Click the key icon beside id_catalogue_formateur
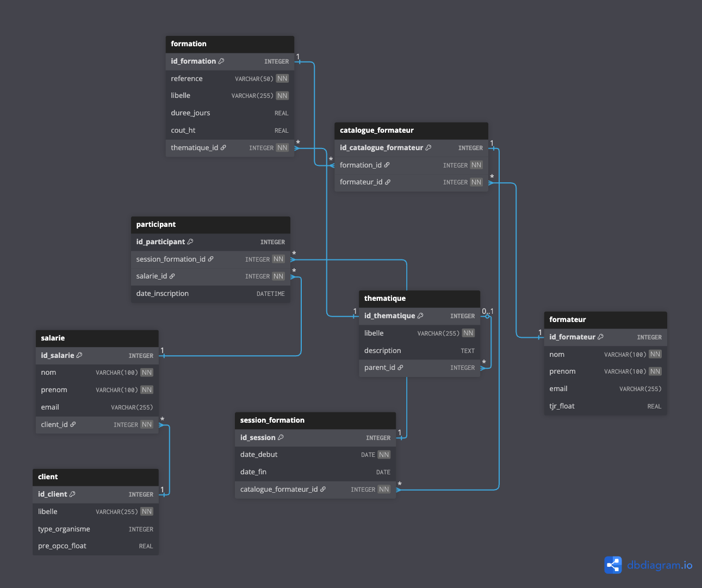 tap(428, 148)
